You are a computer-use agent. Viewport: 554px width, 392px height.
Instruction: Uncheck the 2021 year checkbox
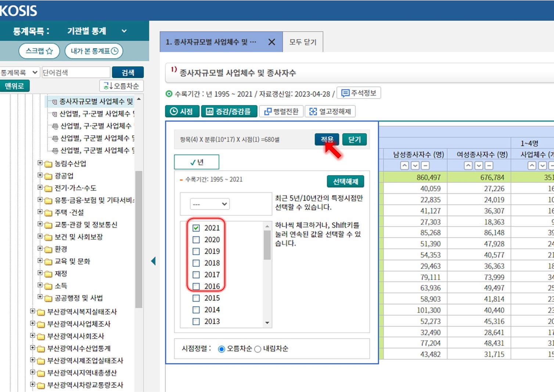(196, 228)
